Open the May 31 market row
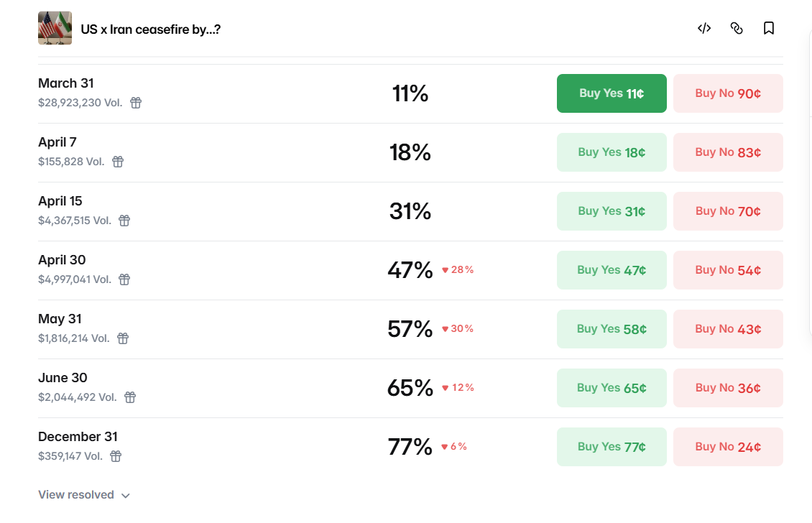 point(60,319)
